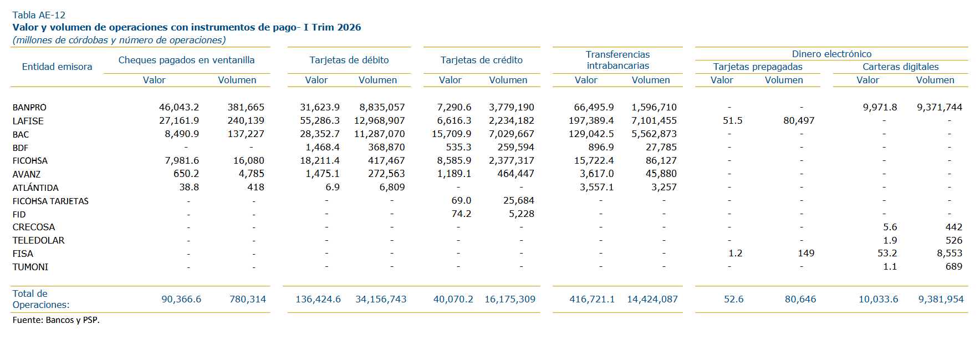Click BAC debit volume 11,287,070

click(x=379, y=134)
